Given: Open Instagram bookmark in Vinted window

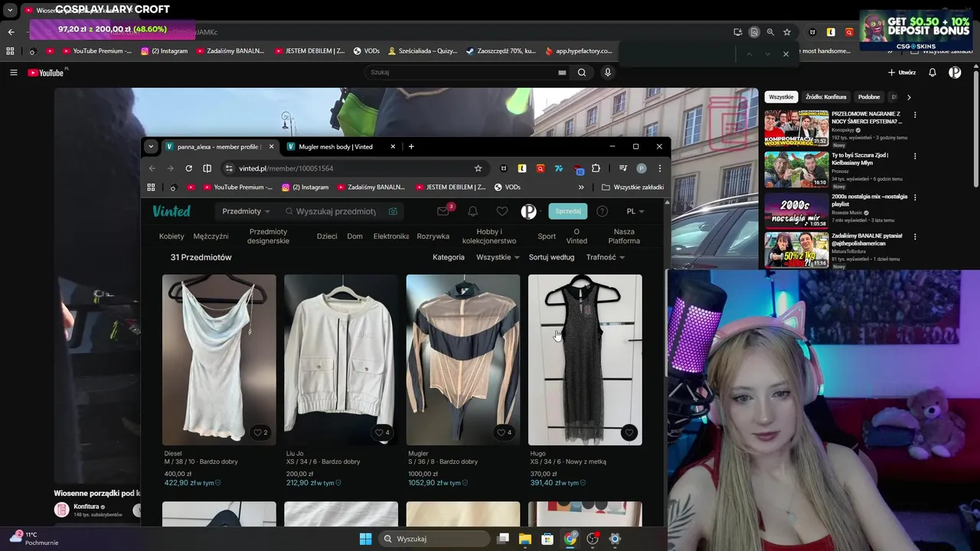Looking at the screenshot, I should pos(305,187).
